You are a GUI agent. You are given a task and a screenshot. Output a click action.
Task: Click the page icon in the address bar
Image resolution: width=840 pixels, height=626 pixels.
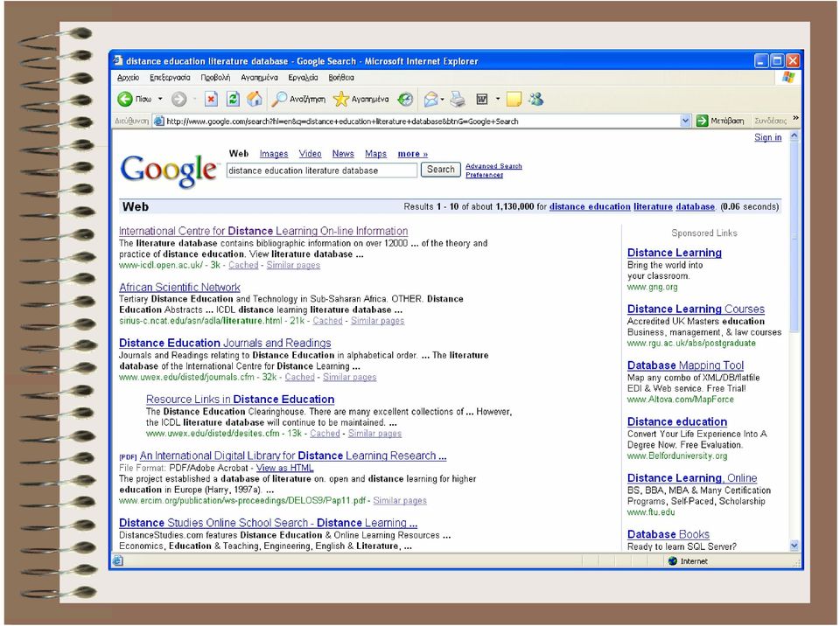(x=158, y=121)
